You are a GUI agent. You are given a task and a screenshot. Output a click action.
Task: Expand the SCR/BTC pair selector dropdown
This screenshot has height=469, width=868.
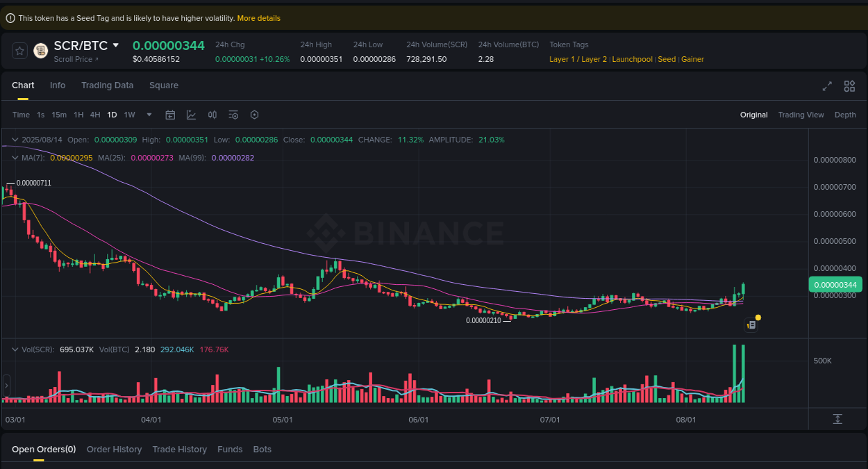115,45
